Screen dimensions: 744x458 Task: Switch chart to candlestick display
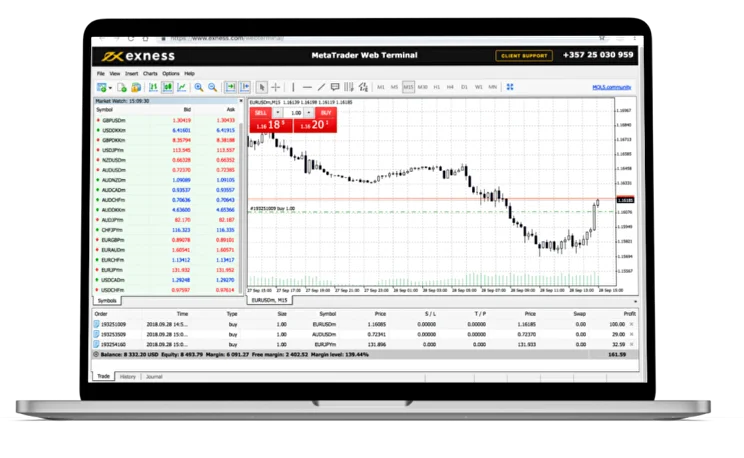point(167,87)
